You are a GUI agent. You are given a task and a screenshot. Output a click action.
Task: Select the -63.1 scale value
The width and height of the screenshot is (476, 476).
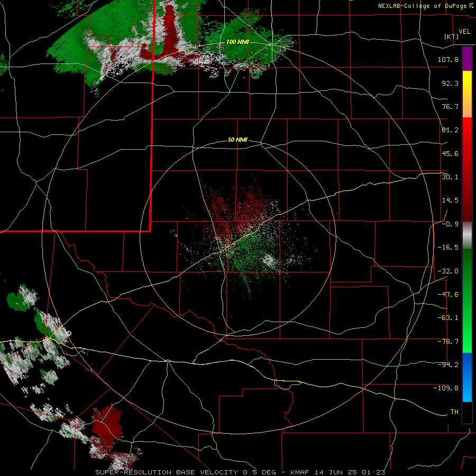448,318
